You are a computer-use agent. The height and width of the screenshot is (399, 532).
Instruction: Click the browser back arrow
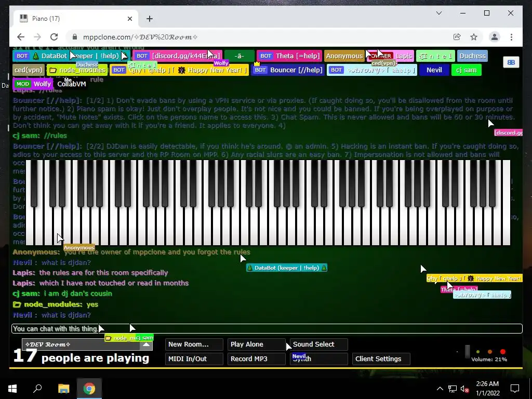(x=21, y=37)
